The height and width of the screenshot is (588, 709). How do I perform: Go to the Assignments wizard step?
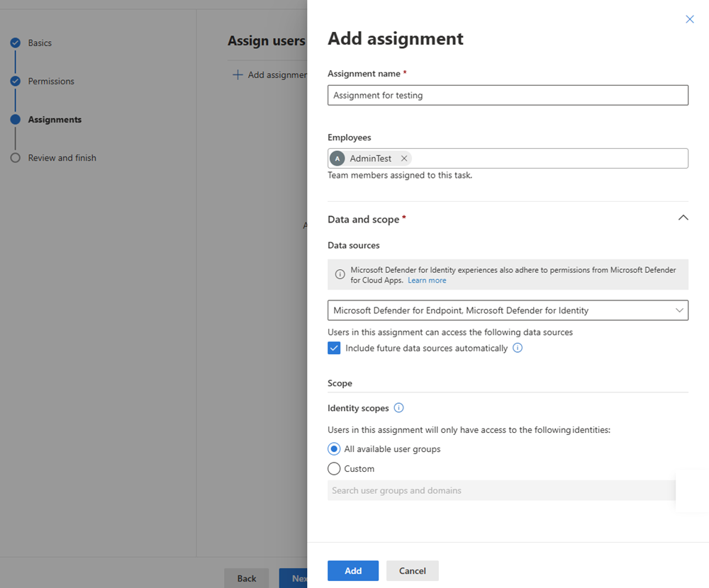(x=55, y=119)
